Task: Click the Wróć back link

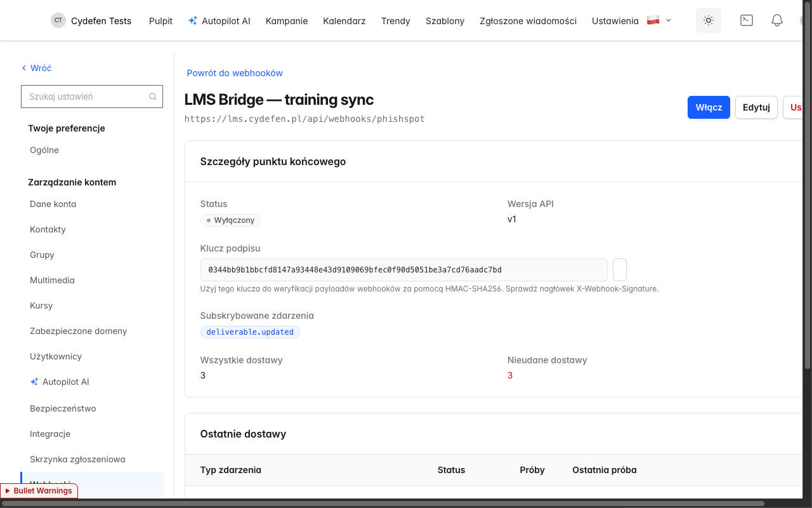Action: pos(37,68)
